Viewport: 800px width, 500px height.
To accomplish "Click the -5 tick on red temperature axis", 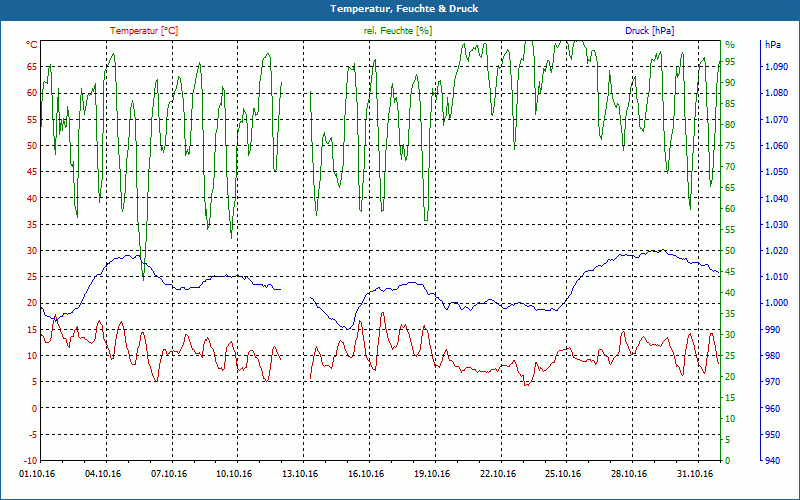I will pos(32,435).
